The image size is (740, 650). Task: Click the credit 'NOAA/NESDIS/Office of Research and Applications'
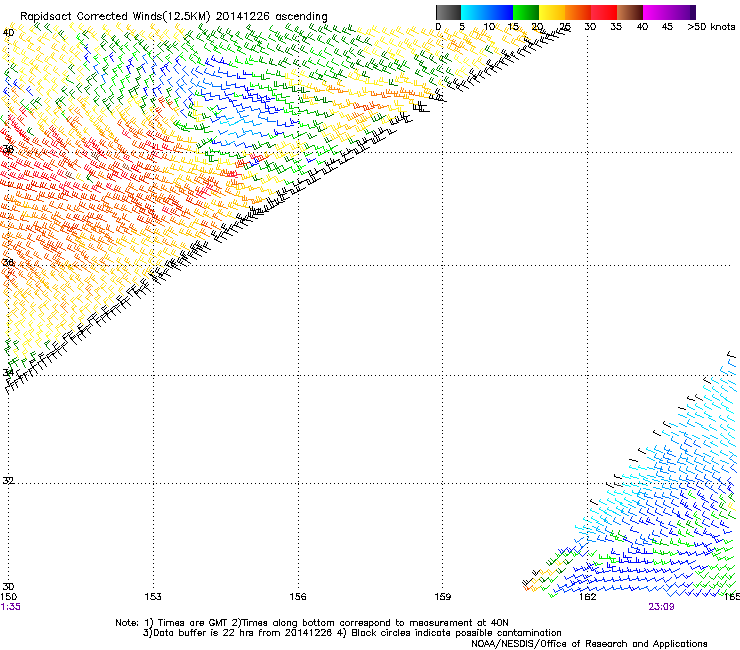tap(589, 644)
